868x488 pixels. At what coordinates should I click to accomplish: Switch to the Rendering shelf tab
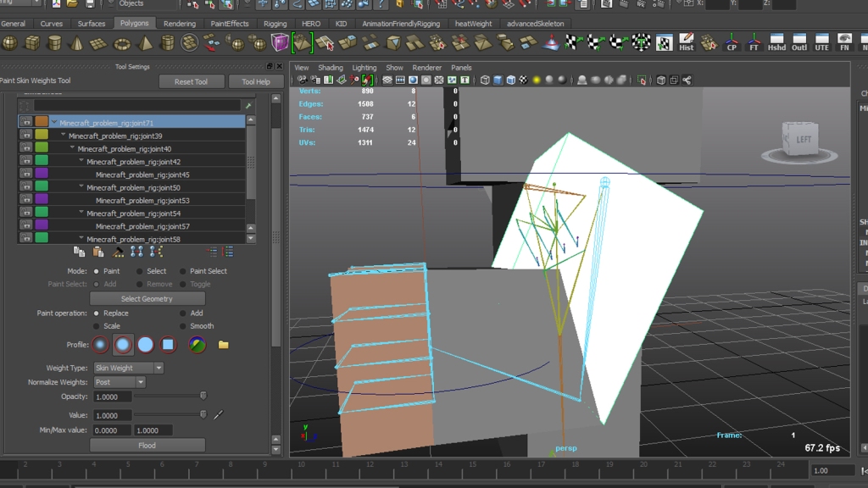point(179,23)
